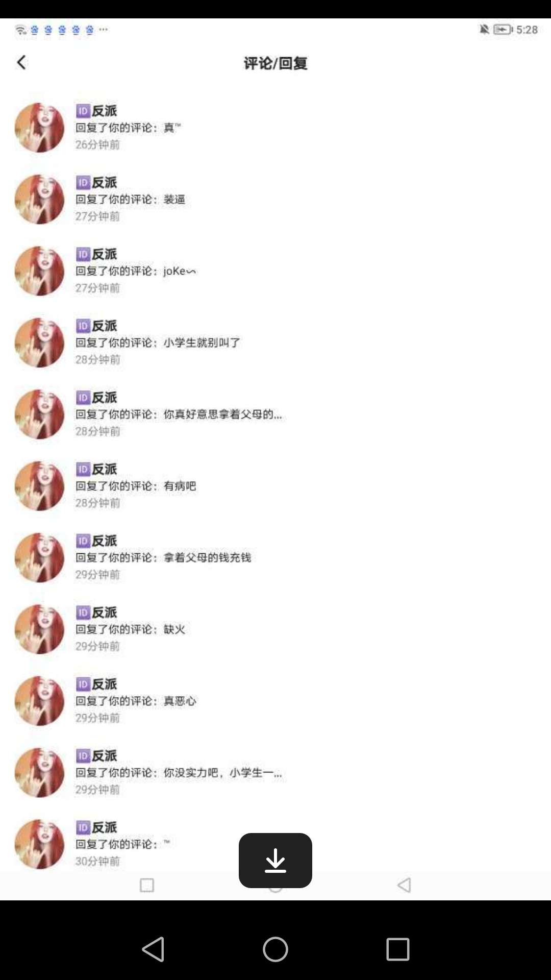
Task: Tap the muted notification bell status icon
Action: point(484,29)
